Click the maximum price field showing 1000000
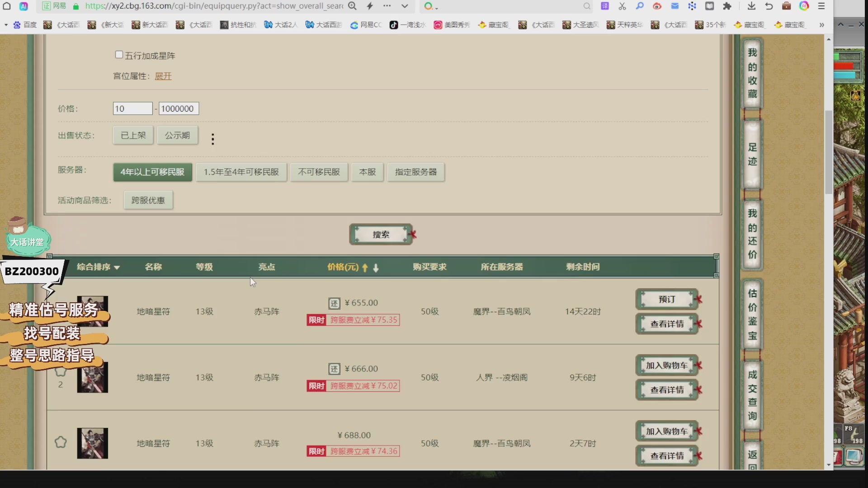The image size is (868, 488). tap(179, 108)
